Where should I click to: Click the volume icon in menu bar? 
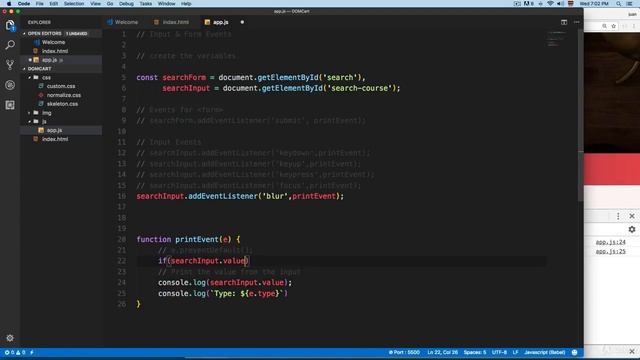560,4
